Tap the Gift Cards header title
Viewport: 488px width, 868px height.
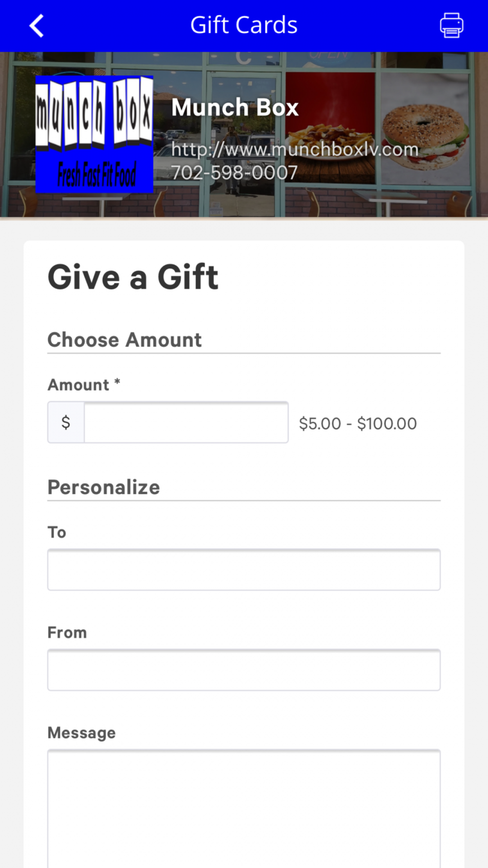(244, 25)
